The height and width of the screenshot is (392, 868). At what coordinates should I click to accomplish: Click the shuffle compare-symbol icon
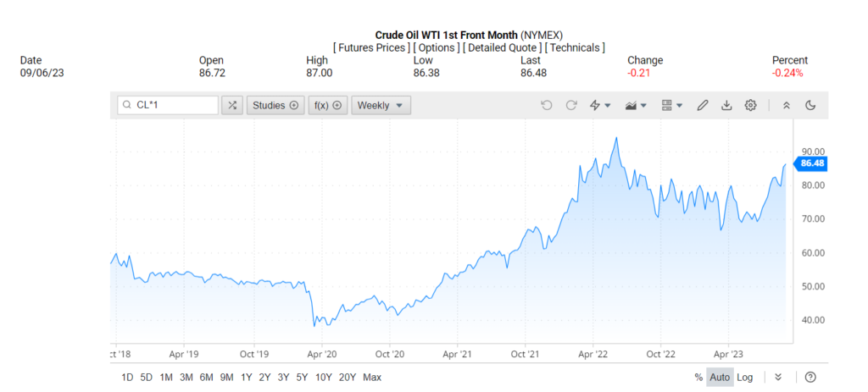point(232,105)
